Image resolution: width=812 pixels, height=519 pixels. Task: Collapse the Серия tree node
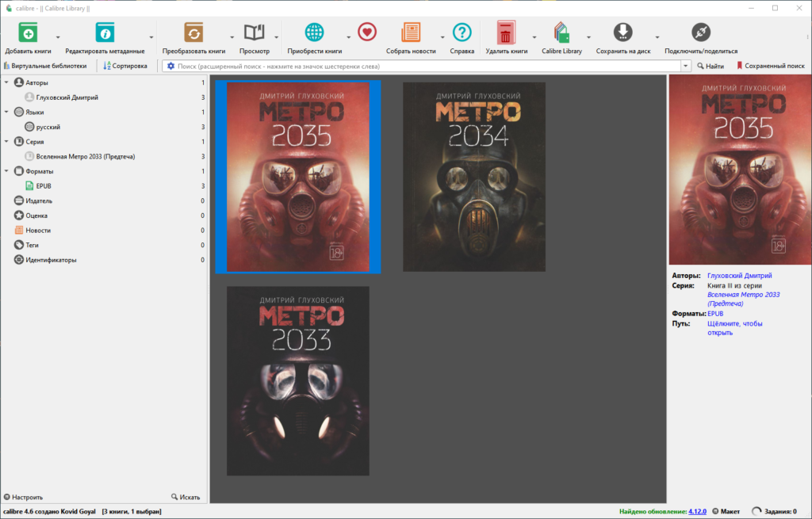coord(6,141)
